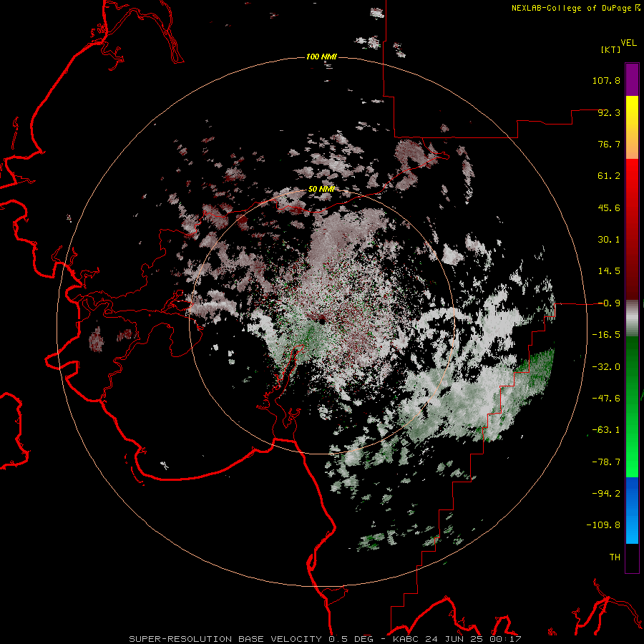Click the Super-Resolution Base Velocity caption
The width and height of the screenshot is (644, 644).
325,639
